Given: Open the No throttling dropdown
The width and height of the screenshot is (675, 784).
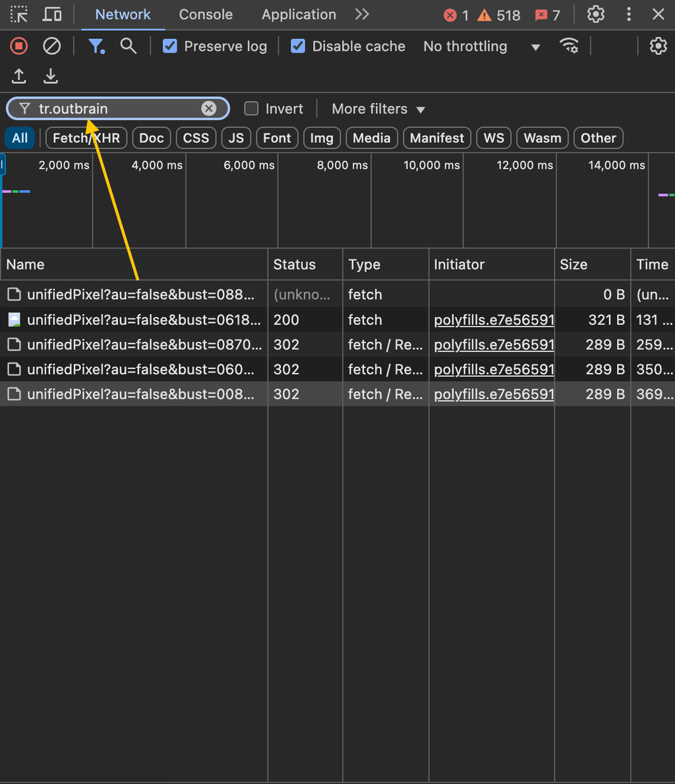Looking at the screenshot, I should point(481,46).
